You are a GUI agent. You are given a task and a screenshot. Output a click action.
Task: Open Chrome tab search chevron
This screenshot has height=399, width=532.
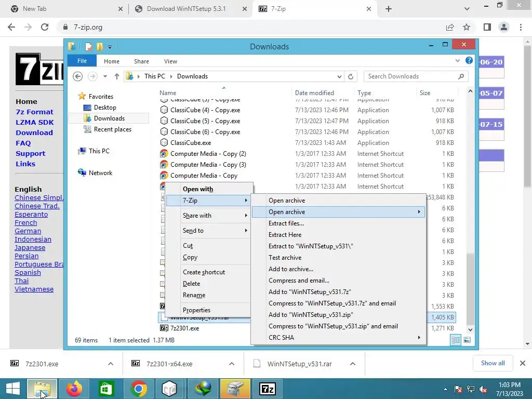(467, 9)
